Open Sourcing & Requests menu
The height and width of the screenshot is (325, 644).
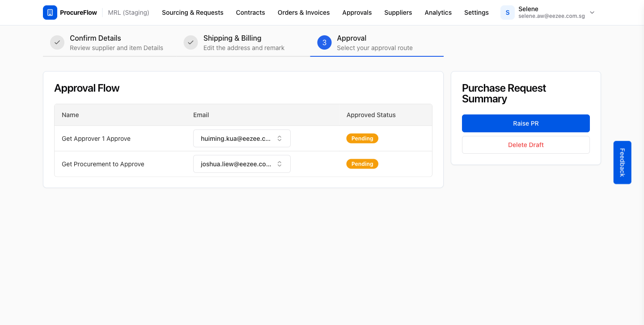click(193, 13)
